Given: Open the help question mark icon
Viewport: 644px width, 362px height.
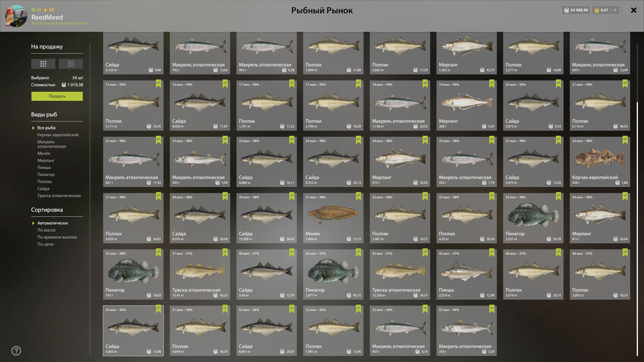Looking at the screenshot, I should point(16,351).
